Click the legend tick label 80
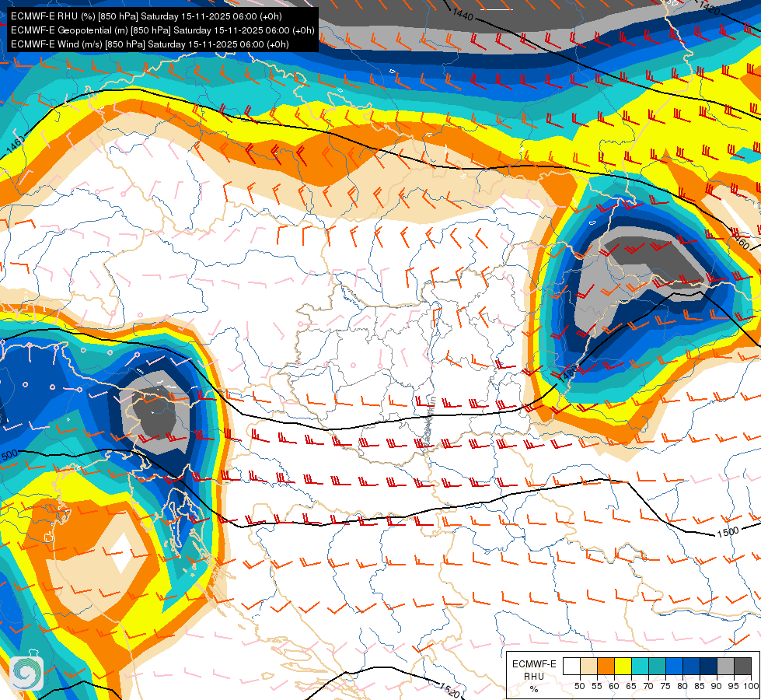The height and width of the screenshot is (700, 761). coord(682,686)
